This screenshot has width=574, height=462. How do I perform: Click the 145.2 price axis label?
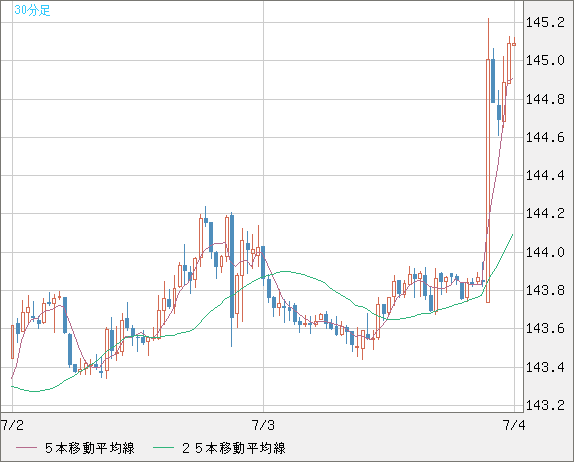pos(545,23)
